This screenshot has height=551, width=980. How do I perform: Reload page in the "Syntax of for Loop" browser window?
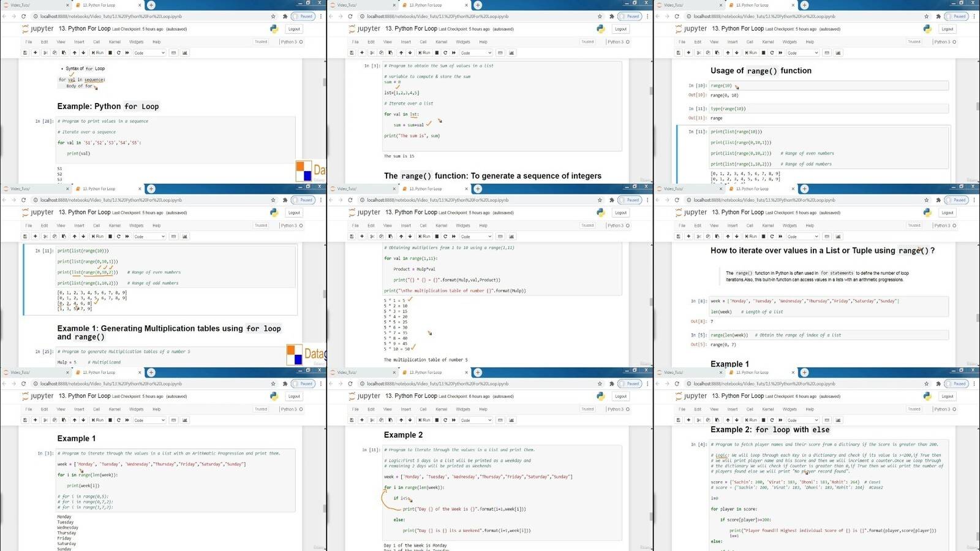[x=24, y=17]
